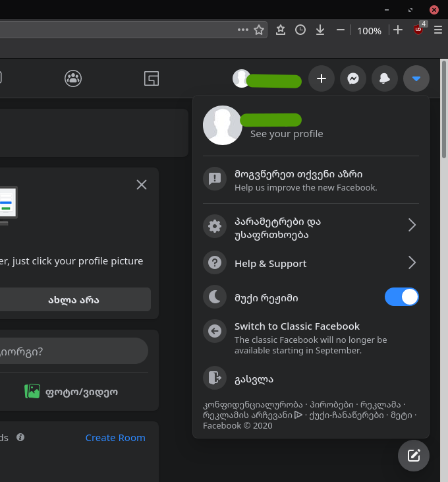Open browser history clock icon
448x482 pixels.
click(300, 30)
